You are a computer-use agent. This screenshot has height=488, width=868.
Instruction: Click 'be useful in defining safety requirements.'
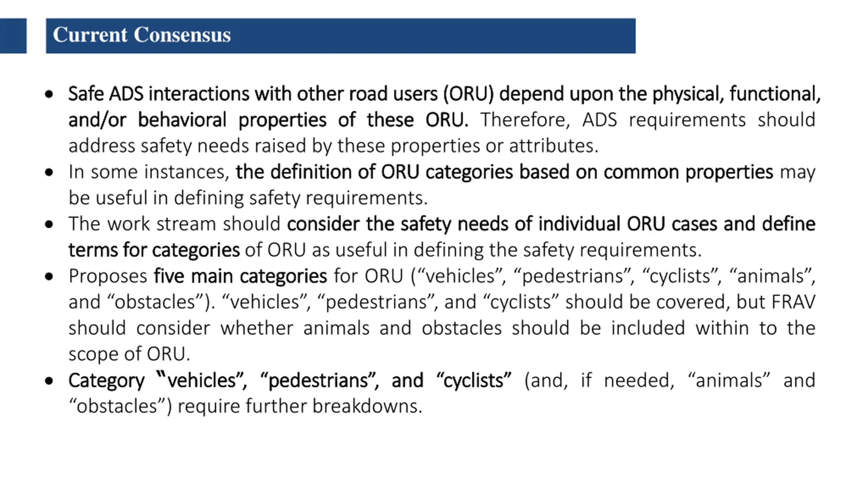click(248, 198)
